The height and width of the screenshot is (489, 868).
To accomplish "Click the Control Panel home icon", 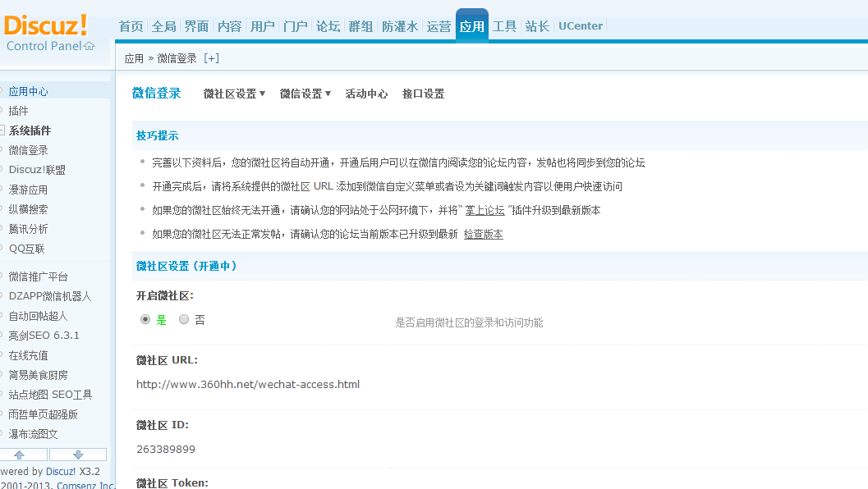I will tap(90, 46).
